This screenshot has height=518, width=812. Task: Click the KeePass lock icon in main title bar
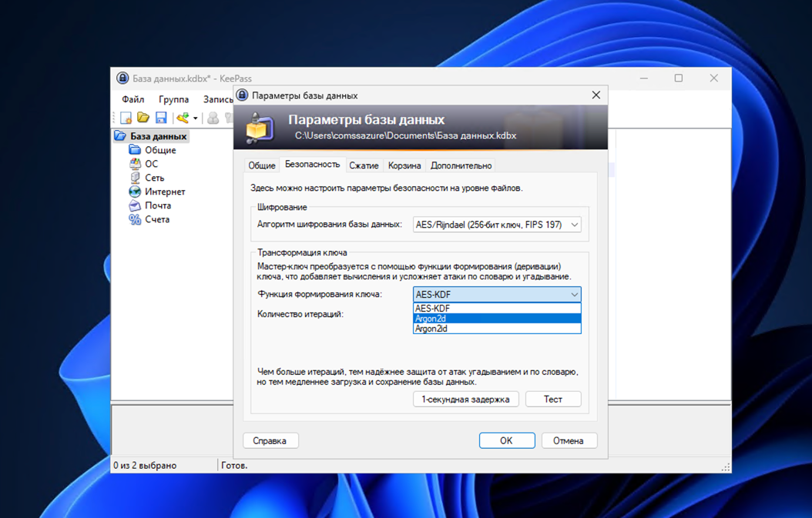click(x=122, y=79)
